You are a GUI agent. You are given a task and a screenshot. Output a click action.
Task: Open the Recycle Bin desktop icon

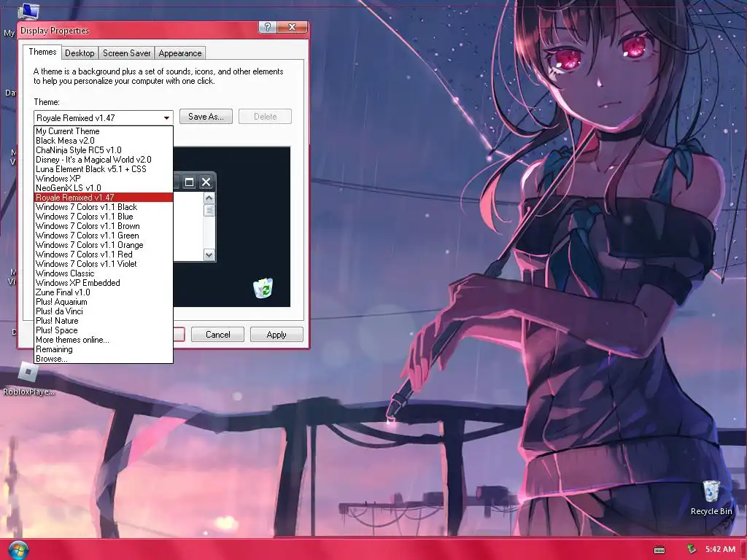pos(711,497)
